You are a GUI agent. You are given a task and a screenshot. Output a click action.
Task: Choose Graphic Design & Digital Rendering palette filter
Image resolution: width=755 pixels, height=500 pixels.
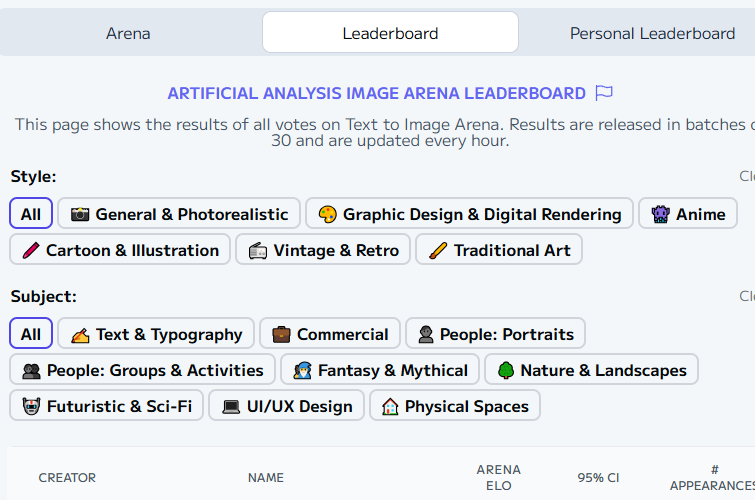click(469, 214)
